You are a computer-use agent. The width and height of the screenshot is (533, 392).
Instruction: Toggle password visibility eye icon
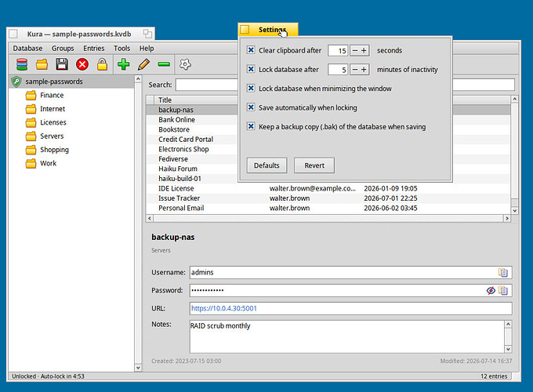tap(491, 290)
